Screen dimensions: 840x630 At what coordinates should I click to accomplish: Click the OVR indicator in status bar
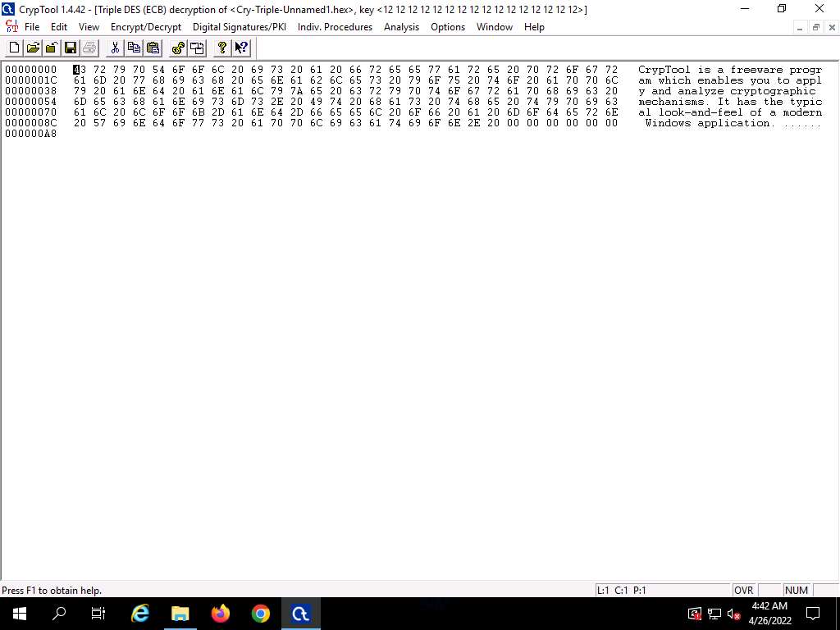[x=743, y=591]
